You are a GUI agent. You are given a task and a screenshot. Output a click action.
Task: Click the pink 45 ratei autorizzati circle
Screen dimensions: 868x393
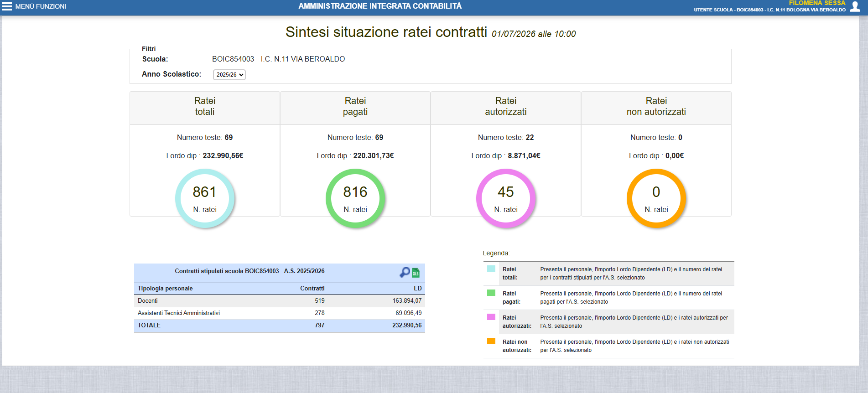[506, 198]
